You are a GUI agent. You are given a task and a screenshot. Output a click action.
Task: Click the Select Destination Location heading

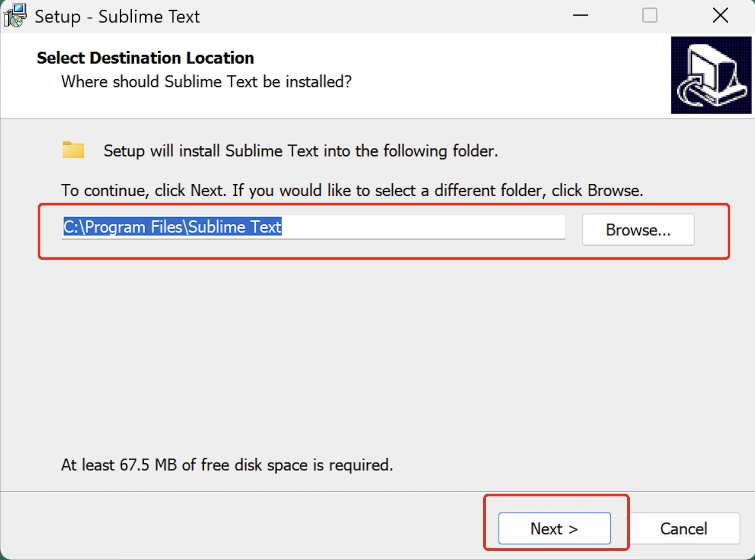pyautogui.click(x=145, y=57)
